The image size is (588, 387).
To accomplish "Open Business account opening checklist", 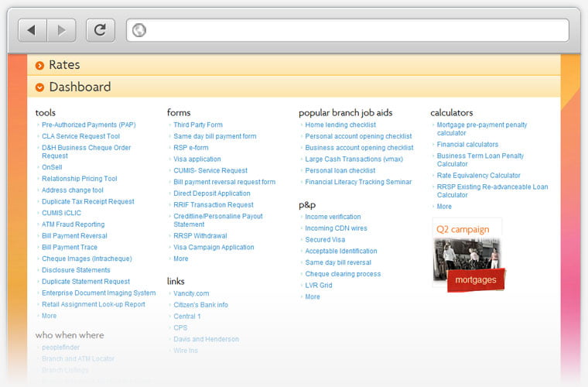I will [x=359, y=148].
